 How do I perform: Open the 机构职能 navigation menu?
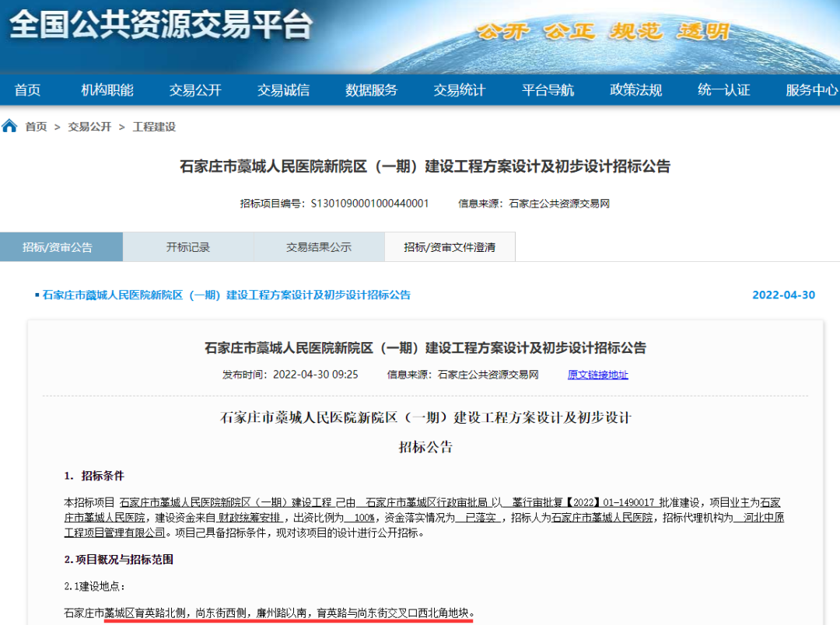[x=107, y=90]
